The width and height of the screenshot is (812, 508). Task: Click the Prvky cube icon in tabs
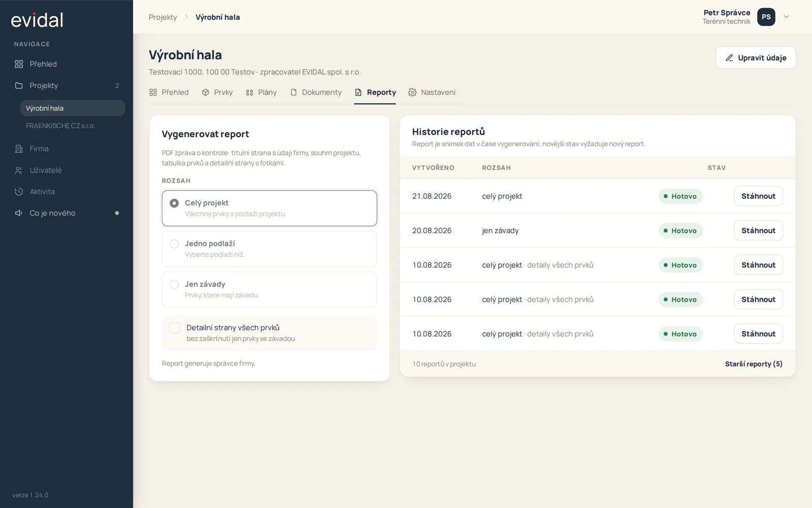(206, 92)
